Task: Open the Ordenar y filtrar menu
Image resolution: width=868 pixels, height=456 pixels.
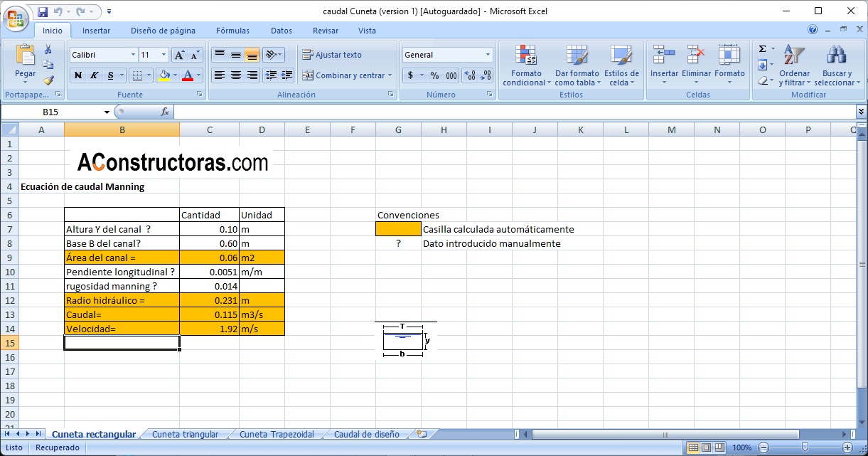Action: tap(794, 66)
